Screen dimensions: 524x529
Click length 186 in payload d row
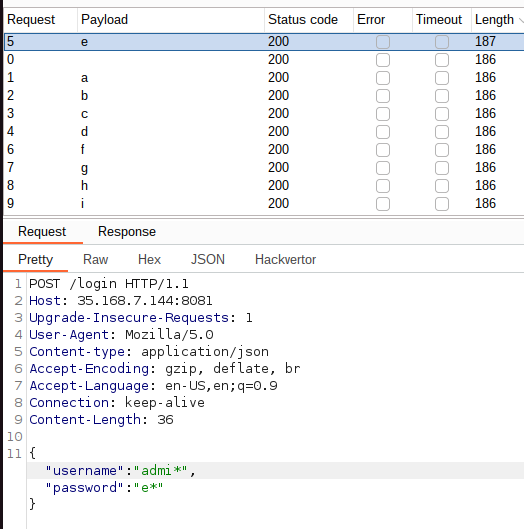click(x=486, y=132)
